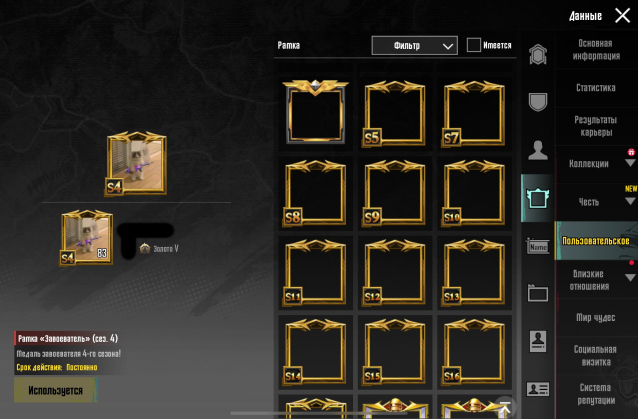Open the Статистика menu item
The image size is (638, 419).
click(596, 88)
